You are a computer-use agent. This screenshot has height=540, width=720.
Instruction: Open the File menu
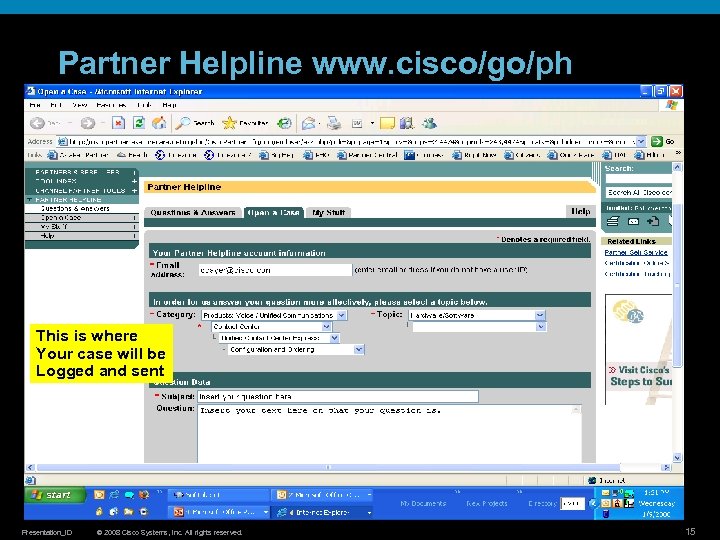[x=34, y=105]
